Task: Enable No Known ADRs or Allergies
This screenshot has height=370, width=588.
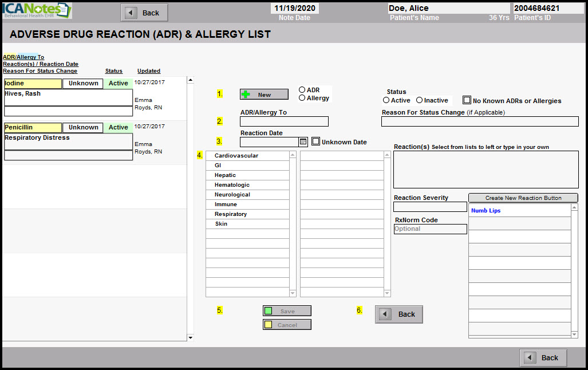Action: [x=467, y=100]
